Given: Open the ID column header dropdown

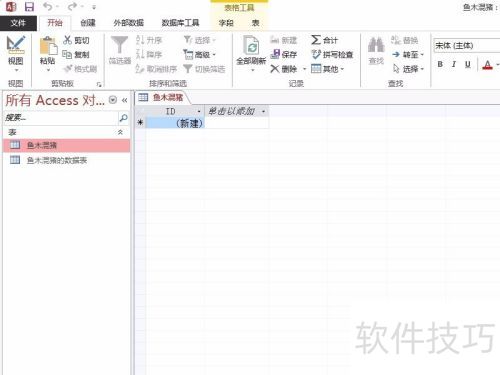Looking at the screenshot, I should [x=199, y=111].
